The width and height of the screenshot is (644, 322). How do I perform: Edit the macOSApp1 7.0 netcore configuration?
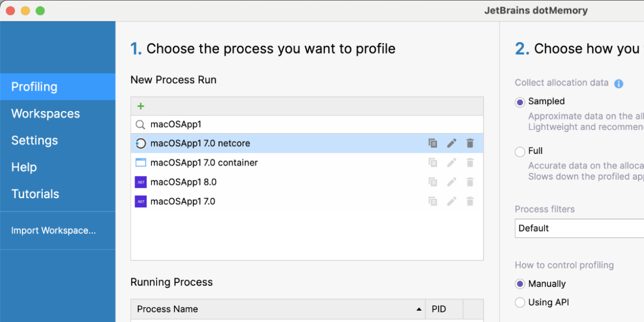(x=452, y=143)
